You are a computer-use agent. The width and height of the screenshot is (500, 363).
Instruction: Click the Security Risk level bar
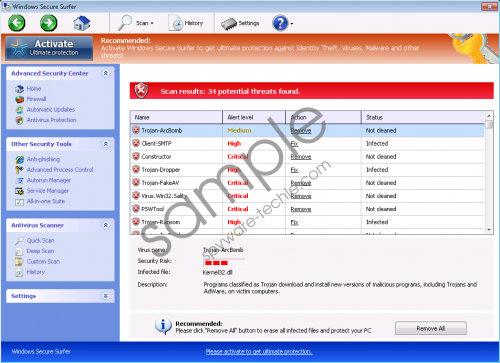pos(224,263)
